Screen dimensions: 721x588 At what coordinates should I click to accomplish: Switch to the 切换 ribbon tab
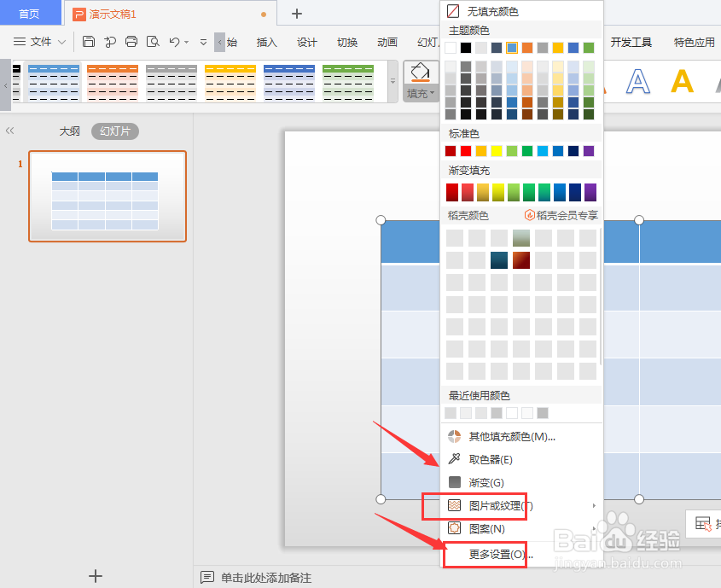[x=347, y=43]
